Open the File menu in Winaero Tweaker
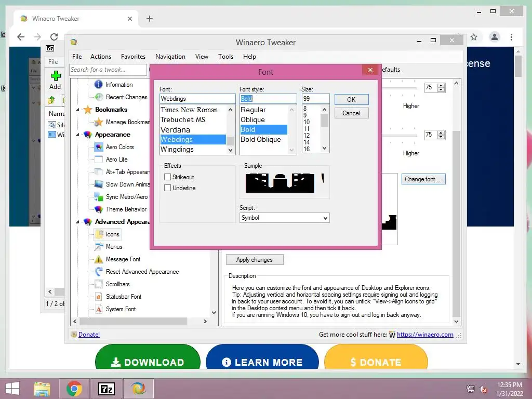 tap(77, 57)
